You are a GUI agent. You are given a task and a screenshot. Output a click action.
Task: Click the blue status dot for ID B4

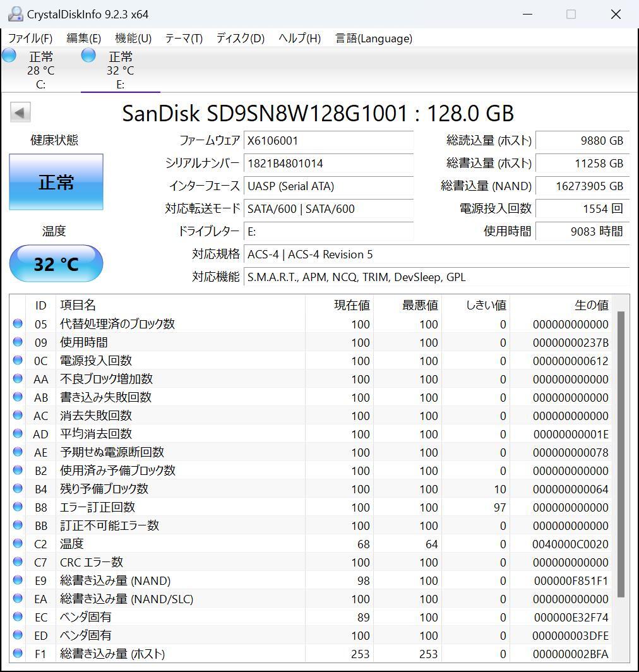tap(18, 488)
